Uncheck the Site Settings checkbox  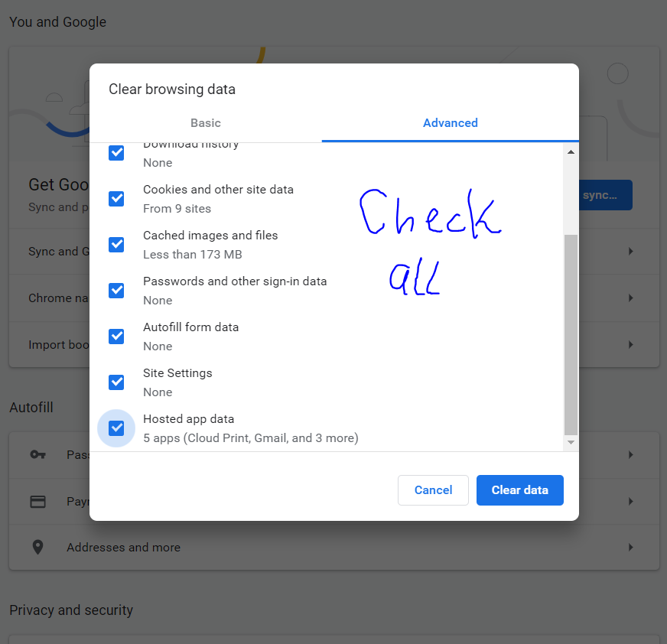point(116,382)
